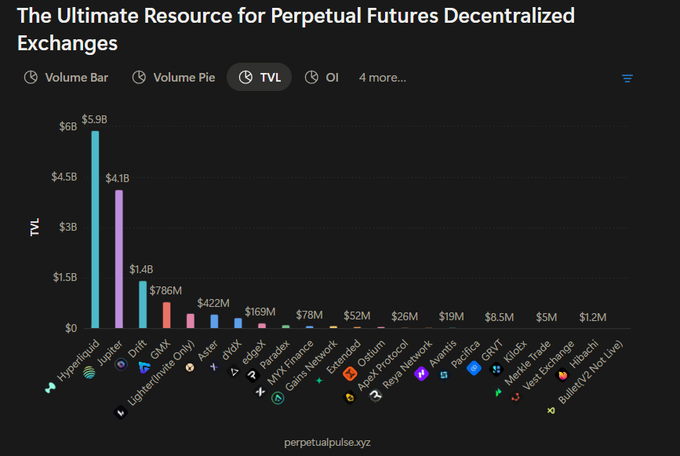Switch to the Volume Bar tab
680x456 pixels.
point(66,77)
